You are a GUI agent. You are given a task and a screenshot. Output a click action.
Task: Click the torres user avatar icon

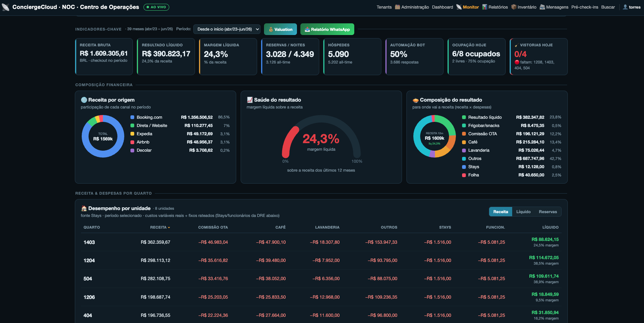[625, 7]
